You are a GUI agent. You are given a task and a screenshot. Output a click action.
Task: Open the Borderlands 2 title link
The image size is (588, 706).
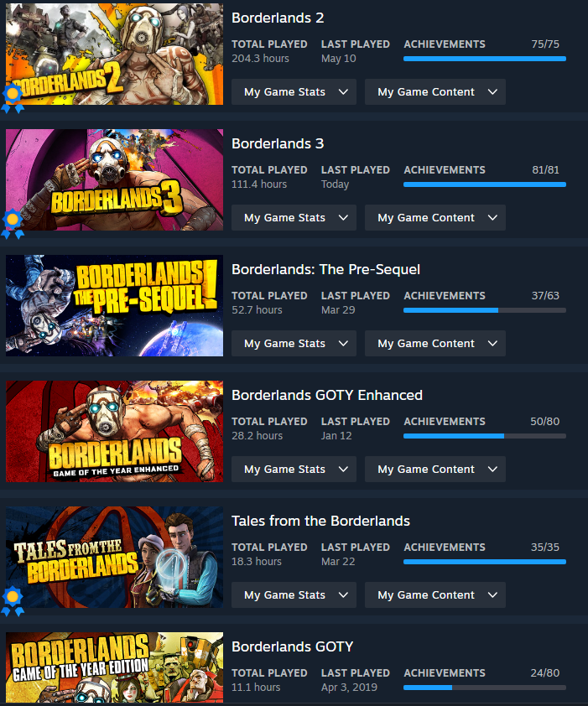coord(278,18)
